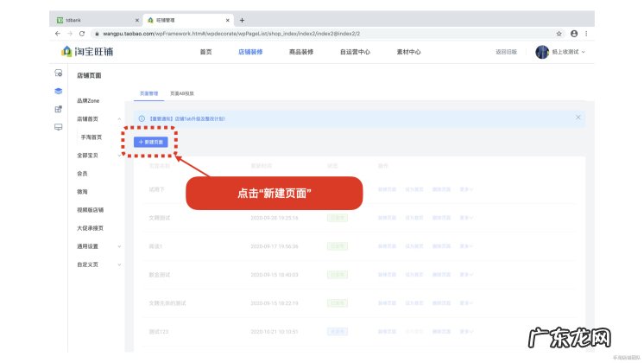This screenshot has width=644, height=363.
Task: Close the tdbank browser tab
Action: click(136, 20)
